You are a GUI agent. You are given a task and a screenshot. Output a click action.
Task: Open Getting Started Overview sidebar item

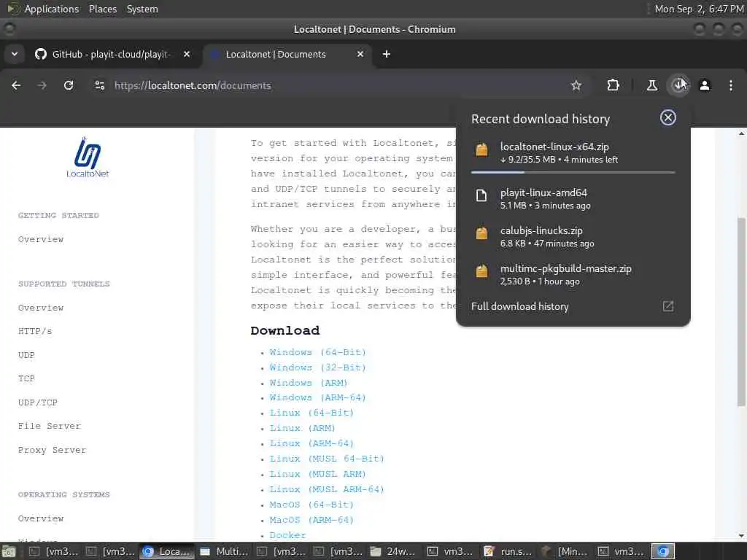click(41, 239)
